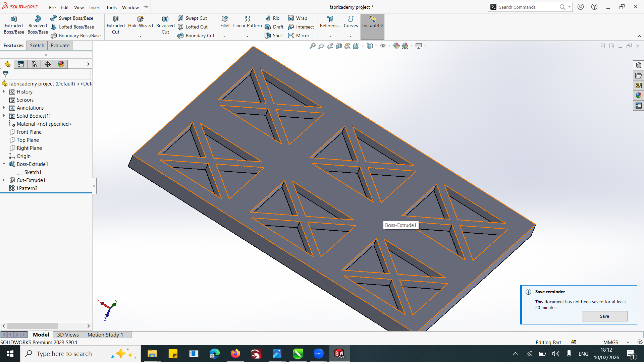Click Save in the save reminder

point(604,316)
